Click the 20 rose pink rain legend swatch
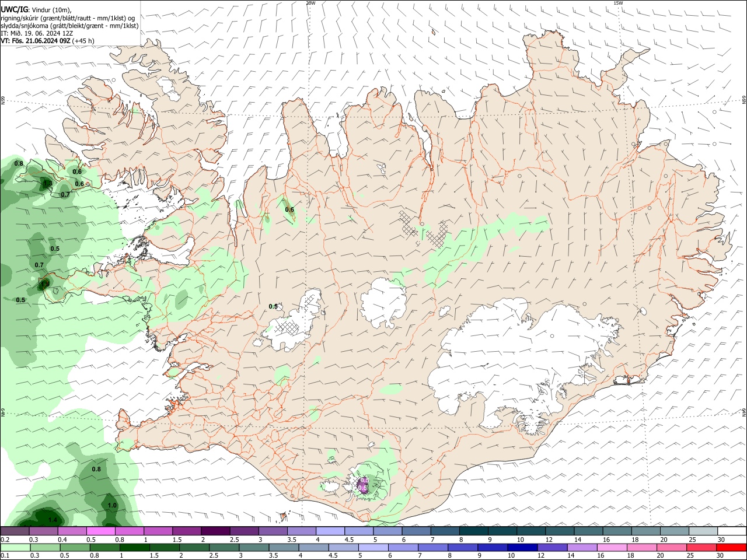Image resolution: width=747 pixels, height=560 pixels. [x=672, y=547]
